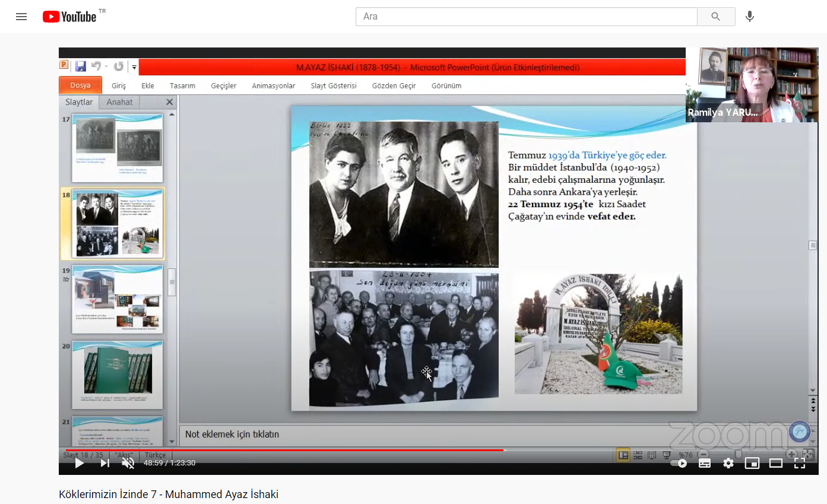827x504 pixels.
Task: Switch to the Anahat outline tab
Action: tap(119, 102)
